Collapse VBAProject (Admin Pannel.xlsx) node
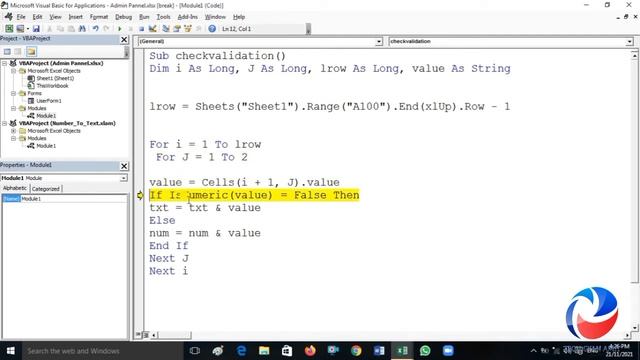 (x=4, y=63)
